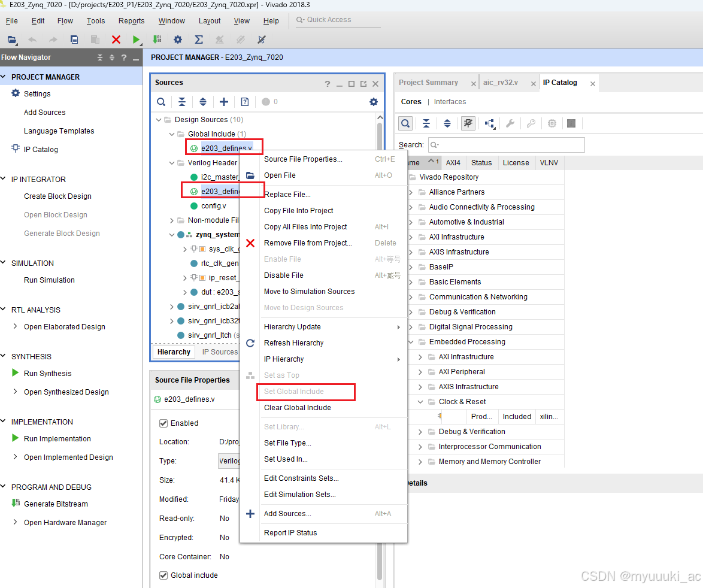The height and width of the screenshot is (588, 703).
Task: Click the Sources panel help question mark
Action: pyautogui.click(x=328, y=84)
